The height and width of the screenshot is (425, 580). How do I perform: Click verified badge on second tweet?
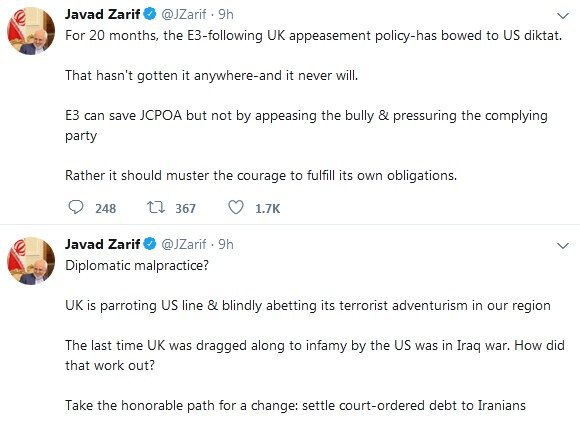pyautogui.click(x=150, y=244)
